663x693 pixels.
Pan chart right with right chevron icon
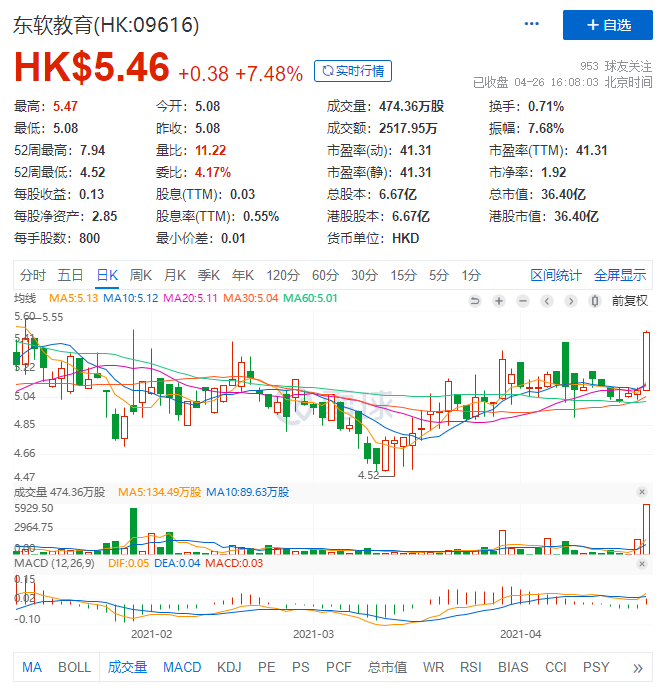pyautogui.click(x=571, y=301)
